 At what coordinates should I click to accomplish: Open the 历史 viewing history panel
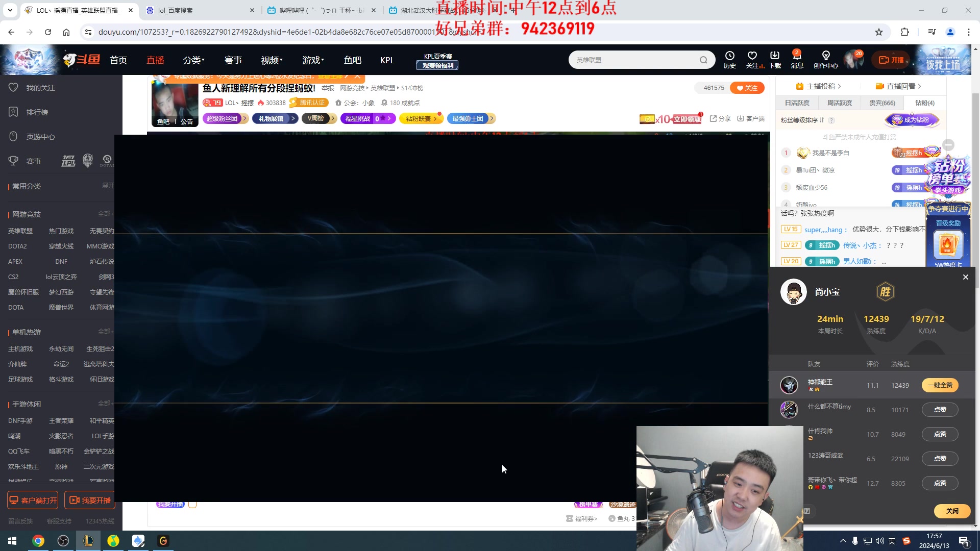(730, 59)
